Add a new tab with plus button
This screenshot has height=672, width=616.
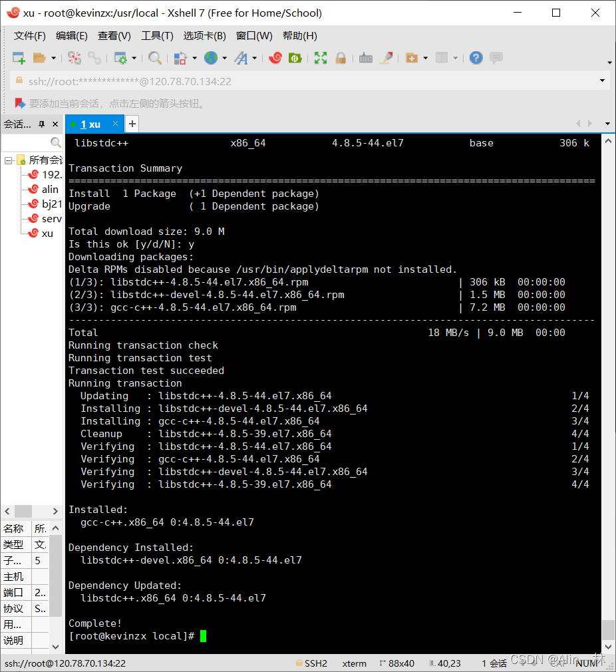coord(132,124)
